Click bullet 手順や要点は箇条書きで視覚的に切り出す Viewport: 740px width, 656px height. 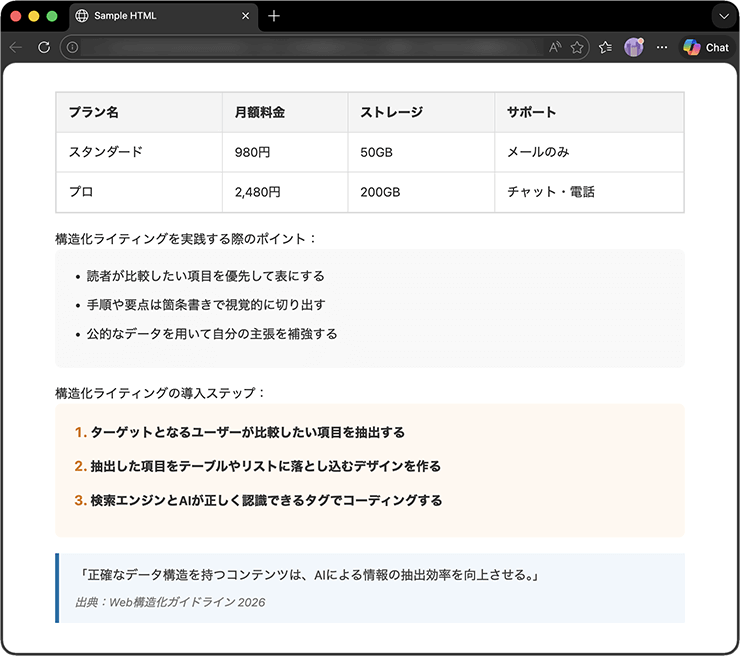click(206, 305)
